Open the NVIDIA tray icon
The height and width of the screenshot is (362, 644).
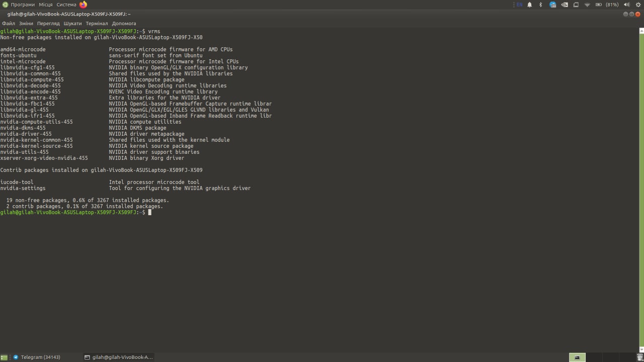click(565, 5)
